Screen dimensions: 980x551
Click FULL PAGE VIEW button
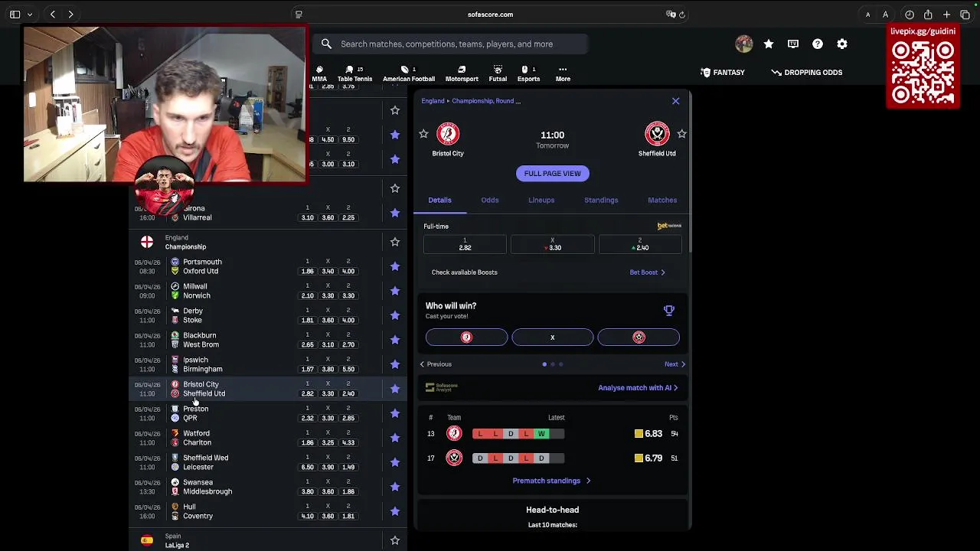click(x=552, y=173)
